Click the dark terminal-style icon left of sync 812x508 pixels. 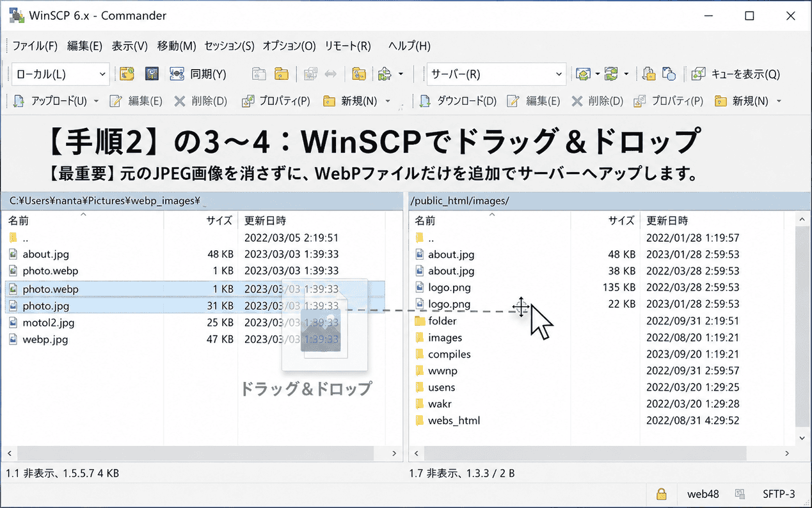tap(152, 74)
